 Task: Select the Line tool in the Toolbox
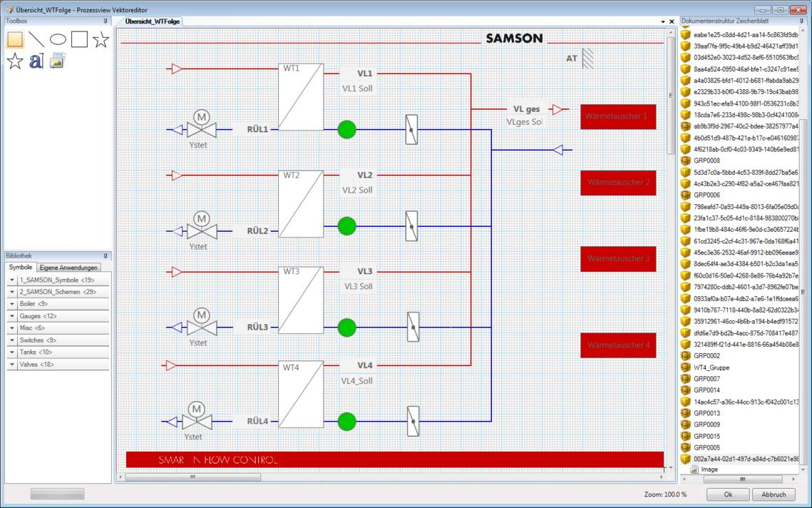pos(35,39)
